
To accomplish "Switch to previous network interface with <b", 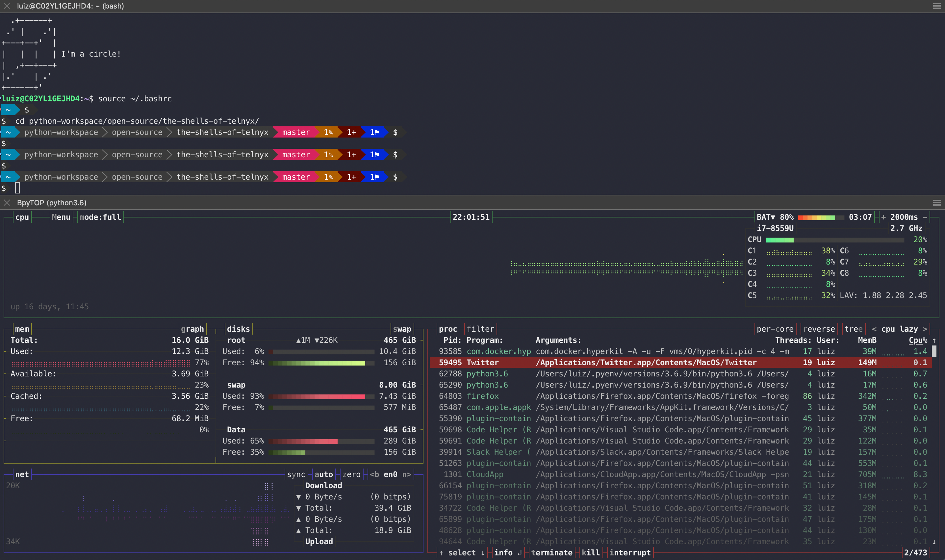I will pos(374,474).
